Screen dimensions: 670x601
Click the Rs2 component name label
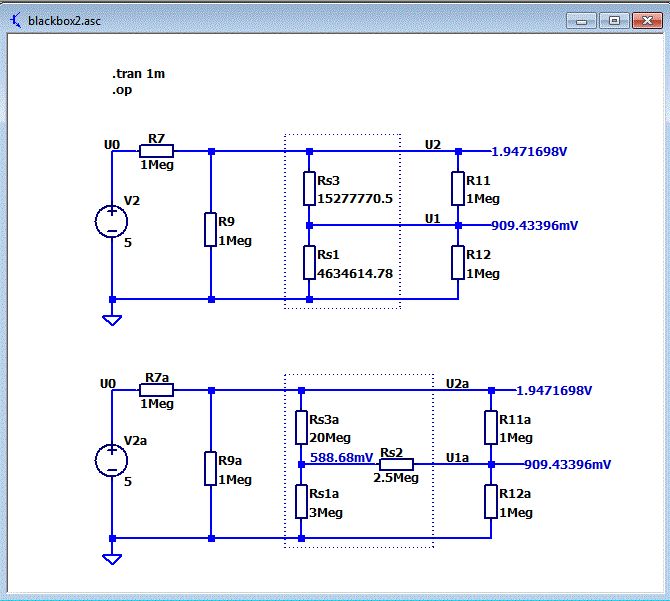pyautogui.click(x=391, y=452)
